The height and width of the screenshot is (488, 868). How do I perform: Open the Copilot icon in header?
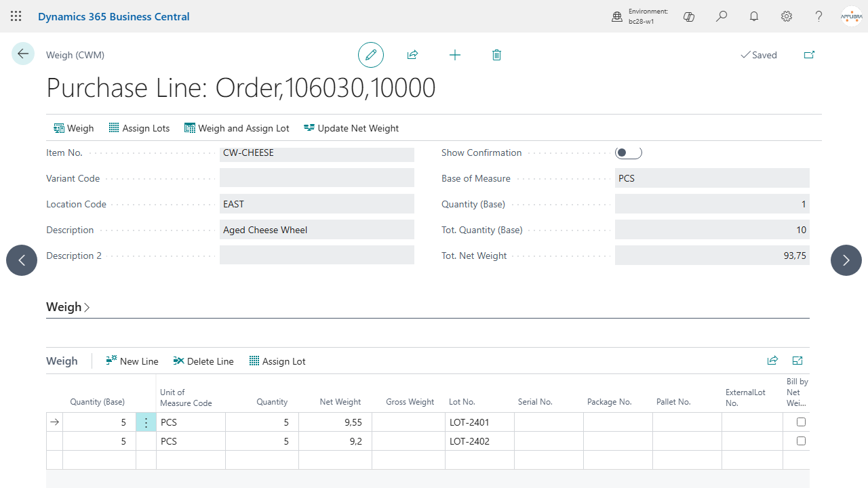click(689, 16)
